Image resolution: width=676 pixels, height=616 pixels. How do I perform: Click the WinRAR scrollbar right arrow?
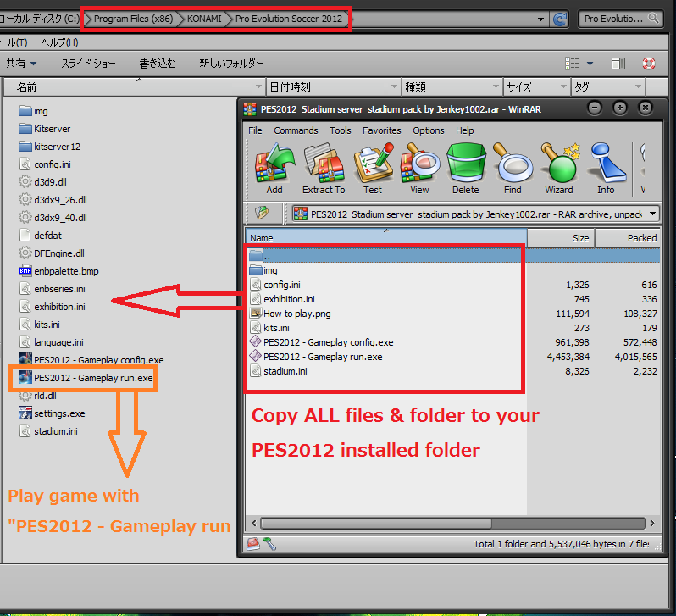tap(652, 524)
